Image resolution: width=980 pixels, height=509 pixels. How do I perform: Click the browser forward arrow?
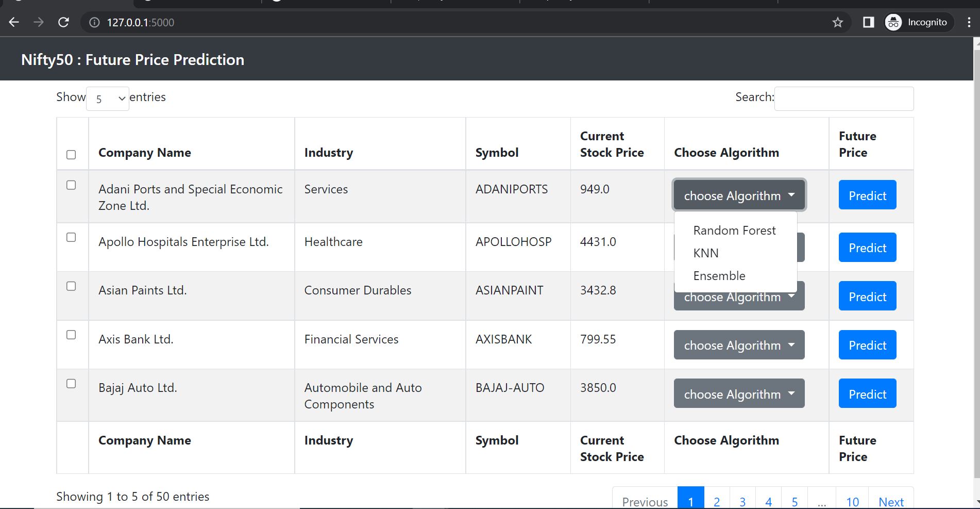[39, 22]
